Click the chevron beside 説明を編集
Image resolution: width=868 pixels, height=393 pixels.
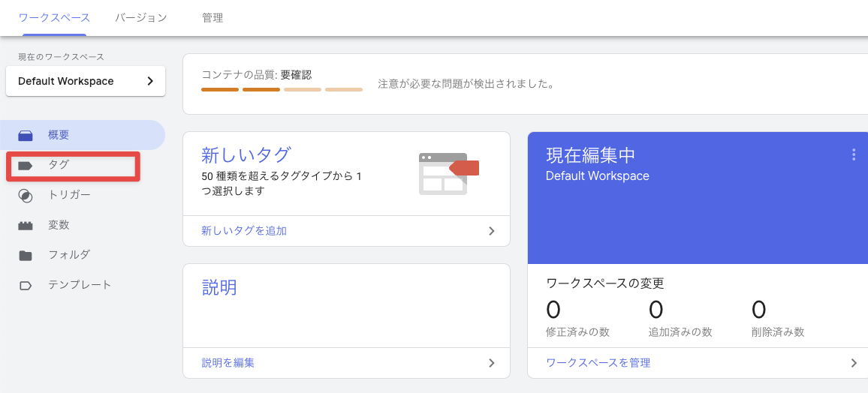click(x=492, y=363)
